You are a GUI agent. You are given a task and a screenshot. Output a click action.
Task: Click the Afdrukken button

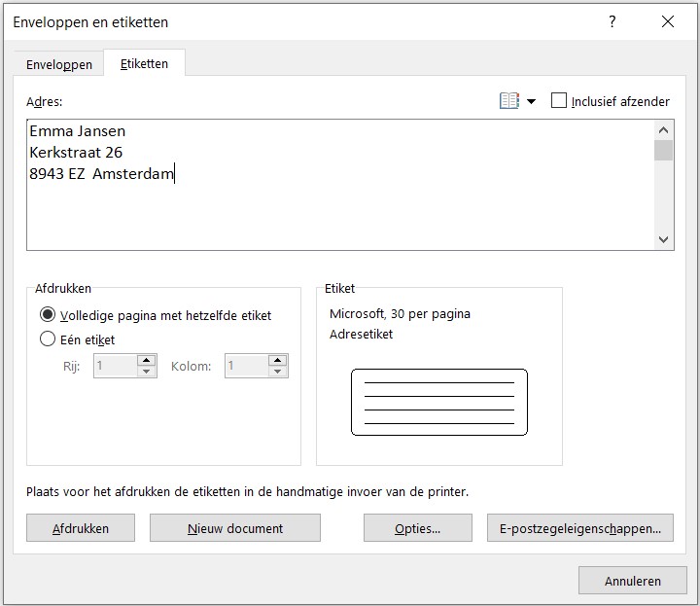tap(81, 528)
